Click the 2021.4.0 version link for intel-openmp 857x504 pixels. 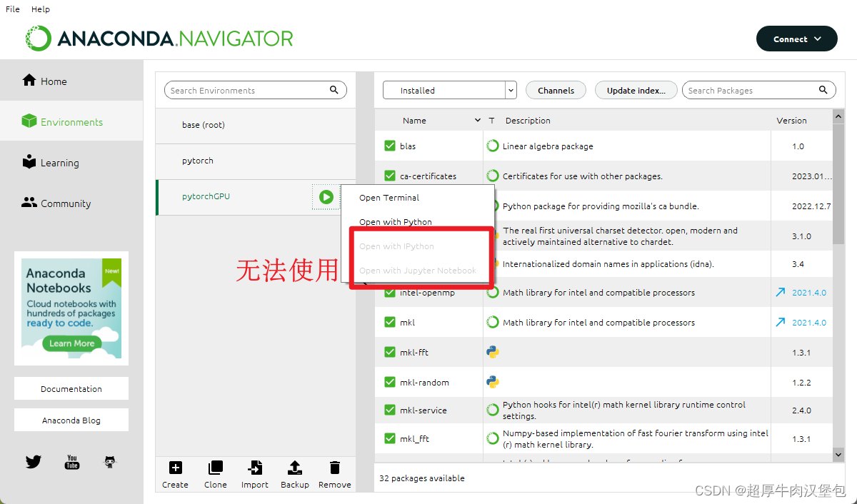click(x=808, y=293)
